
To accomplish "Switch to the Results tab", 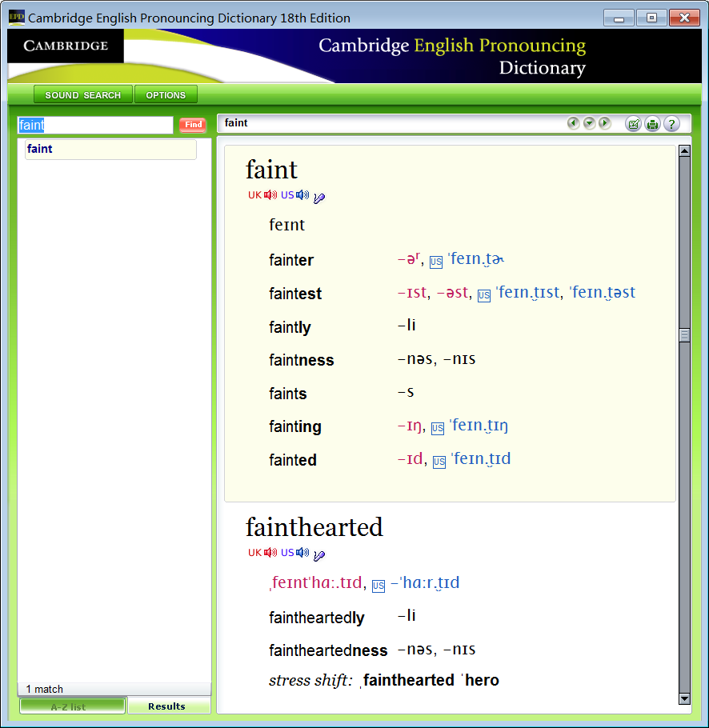I will [x=169, y=706].
